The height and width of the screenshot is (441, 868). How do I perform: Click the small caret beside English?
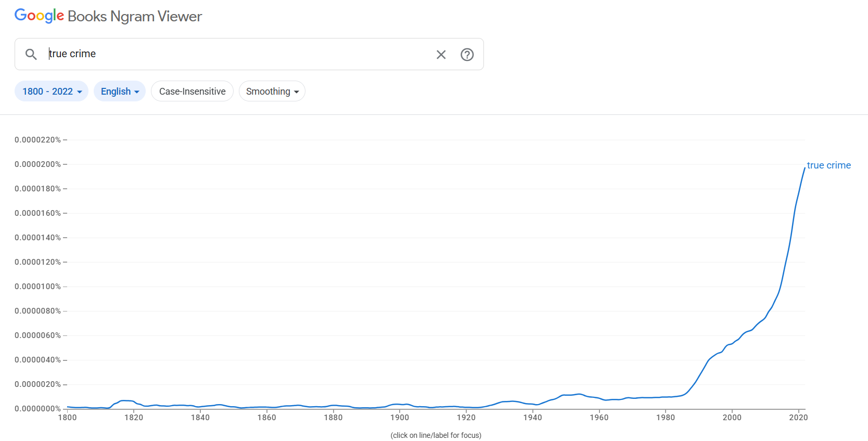tap(137, 92)
